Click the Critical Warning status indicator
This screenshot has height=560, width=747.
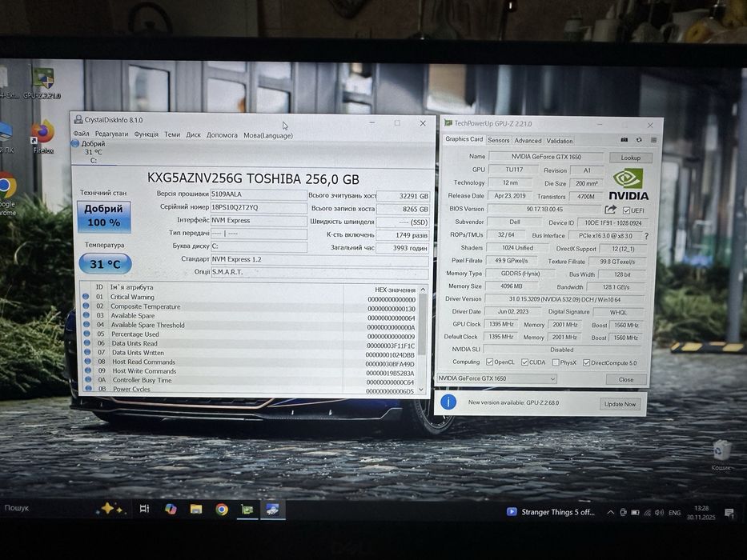[86, 296]
